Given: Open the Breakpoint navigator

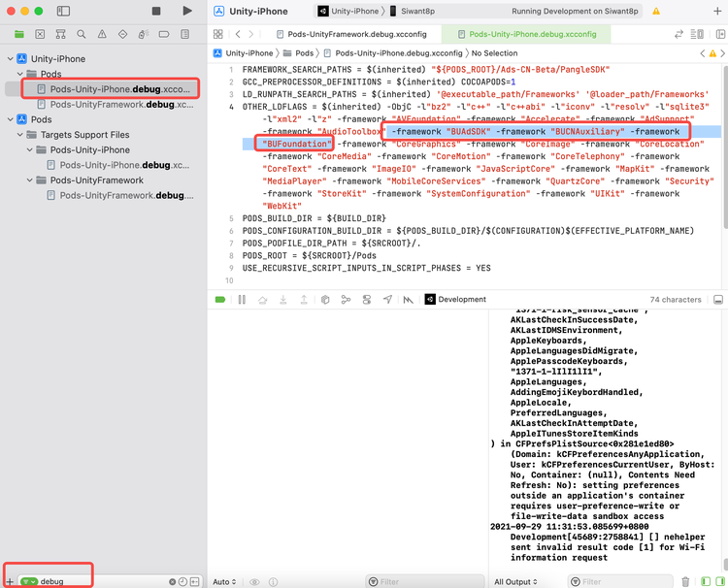Looking at the screenshot, I should [164, 34].
